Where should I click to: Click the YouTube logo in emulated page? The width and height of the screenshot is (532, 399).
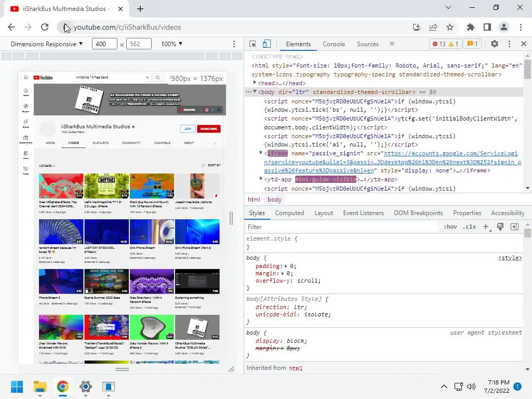coord(43,77)
